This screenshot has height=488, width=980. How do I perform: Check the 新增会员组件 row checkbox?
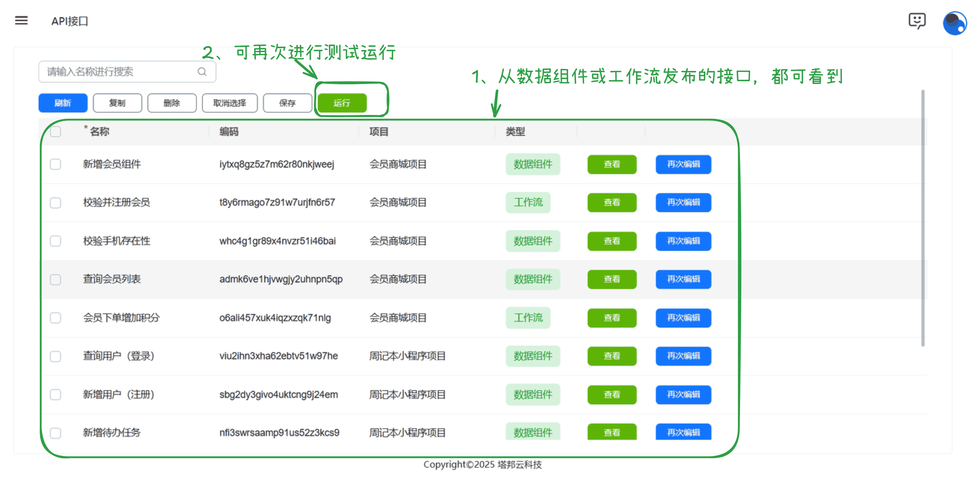(56, 164)
